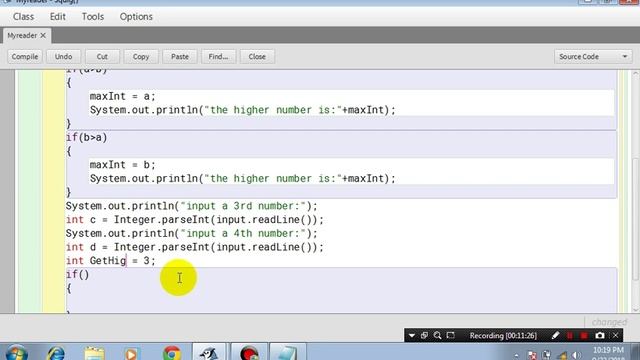Click the 'int d = Integer.parseInt' line
Screen dimensions: 640x360
[195, 247]
